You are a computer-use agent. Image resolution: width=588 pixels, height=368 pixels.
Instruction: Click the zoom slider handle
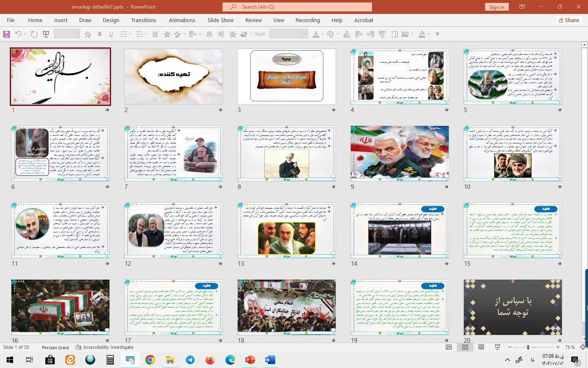coord(528,347)
